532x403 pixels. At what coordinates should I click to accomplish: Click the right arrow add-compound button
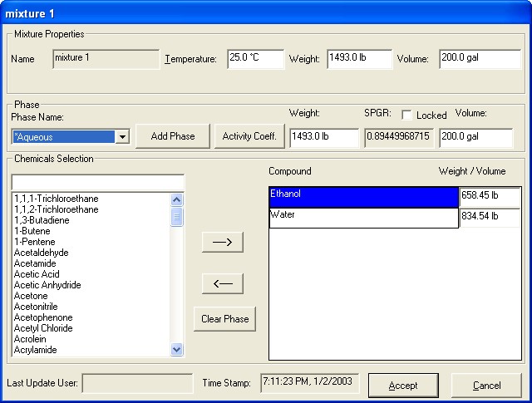223,242
